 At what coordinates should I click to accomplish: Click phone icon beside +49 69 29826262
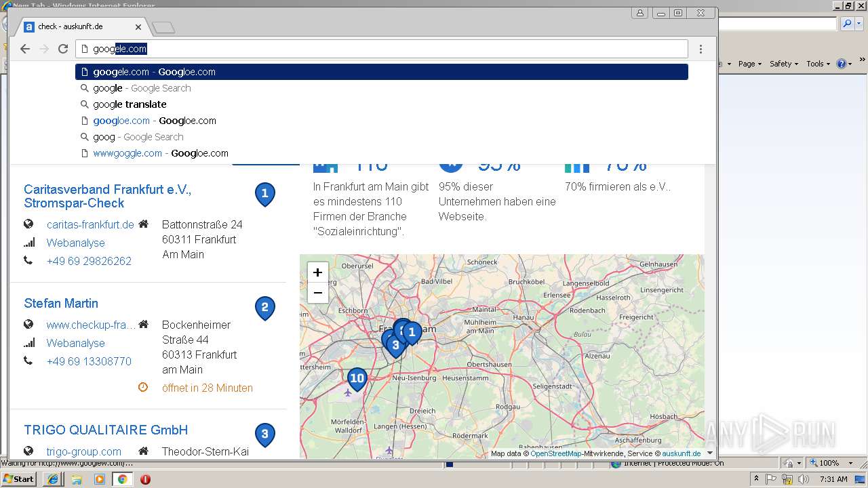tap(28, 260)
